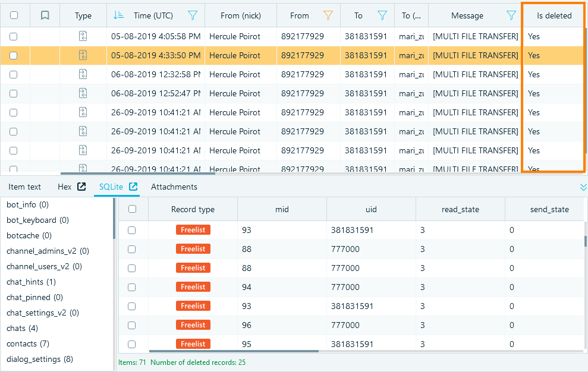
Task: Select the chats (4) table
Action: coord(22,328)
